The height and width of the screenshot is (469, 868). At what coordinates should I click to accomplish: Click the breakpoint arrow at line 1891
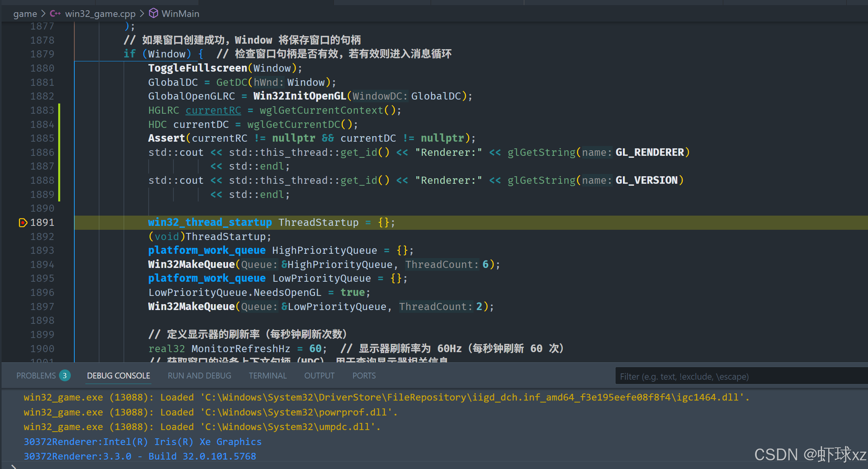(23, 223)
